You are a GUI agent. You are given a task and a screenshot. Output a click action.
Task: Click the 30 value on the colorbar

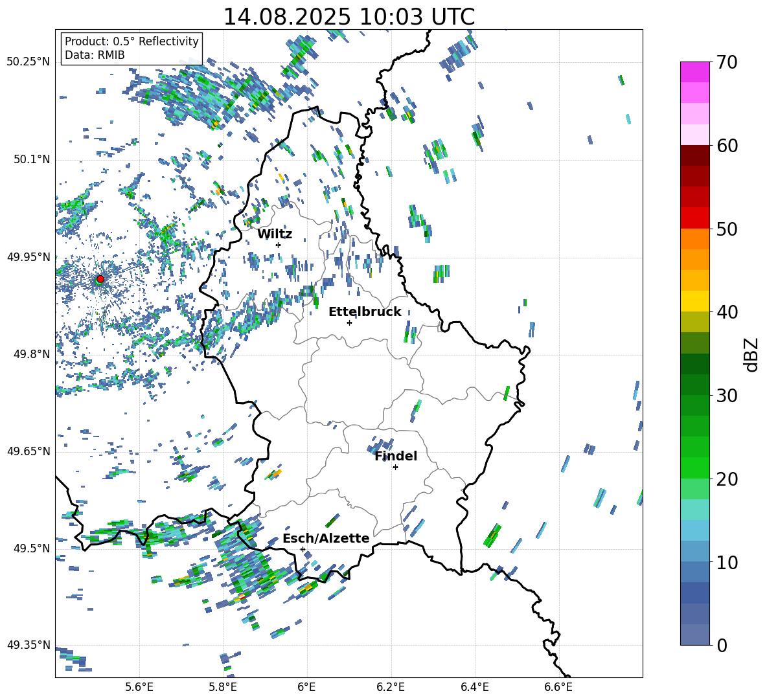(x=727, y=396)
